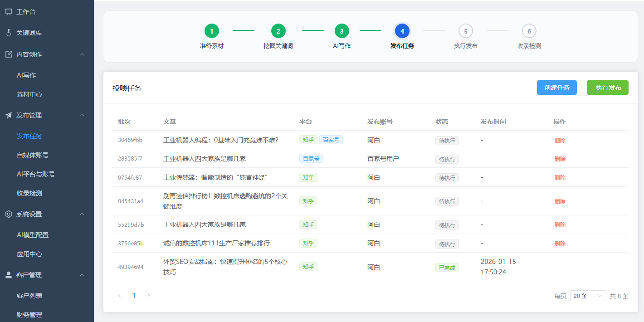The width and height of the screenshot is (644, 322).
Task: Click the 发布管理 paper-plane icon
Action: pyautogui.click(x=8, y=115)
